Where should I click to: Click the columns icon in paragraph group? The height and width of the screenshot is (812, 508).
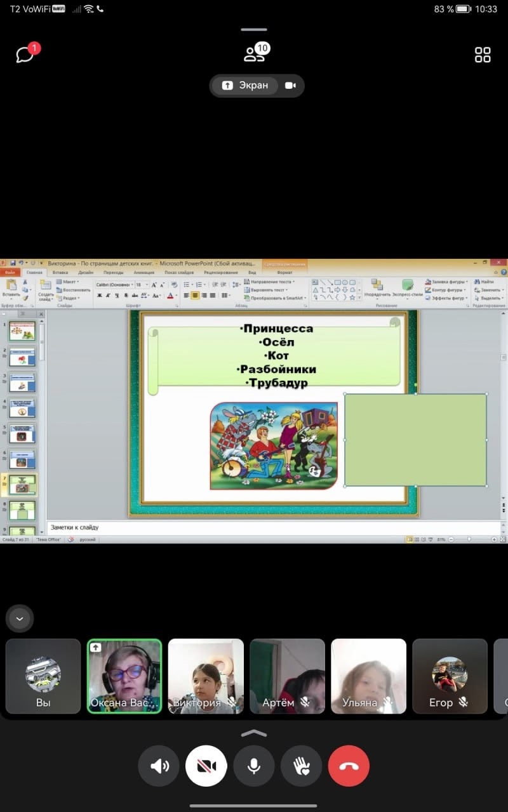224,295
